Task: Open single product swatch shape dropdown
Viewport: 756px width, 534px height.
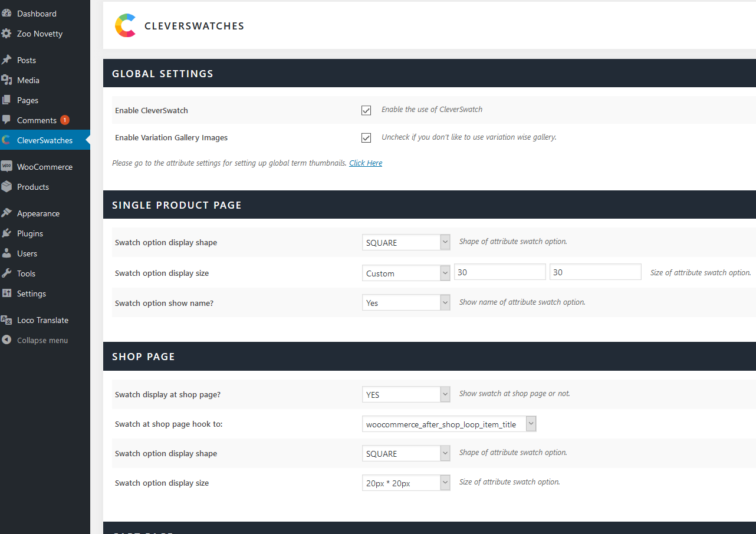Action: click(x=406, y=242)
